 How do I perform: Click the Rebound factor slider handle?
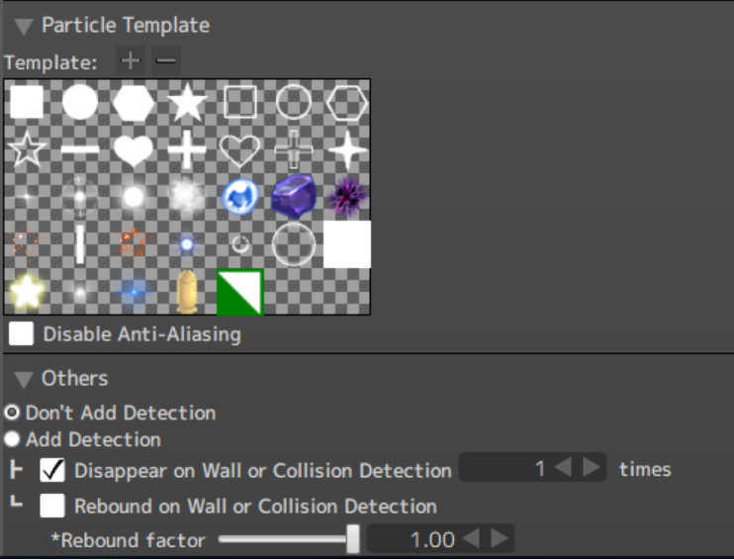[353, 539]
